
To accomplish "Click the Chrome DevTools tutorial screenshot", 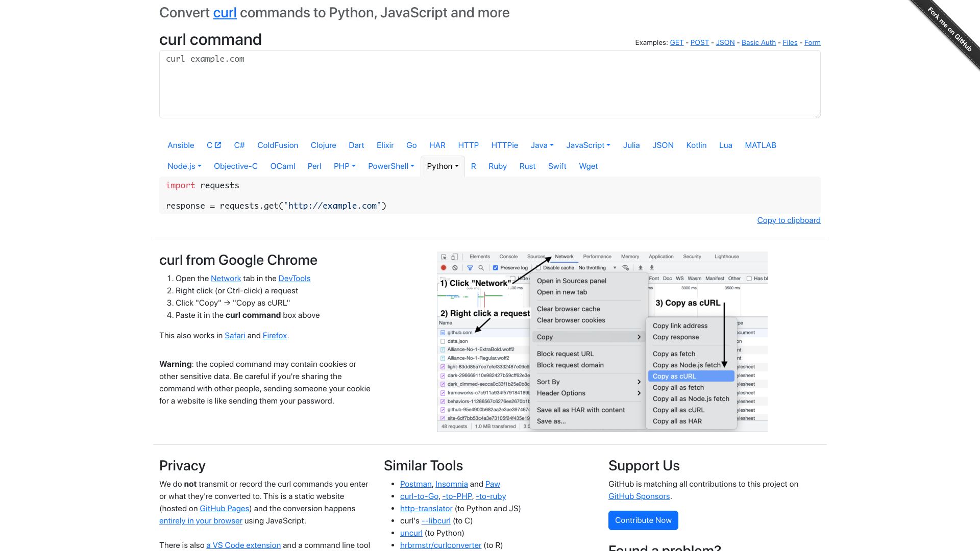I will tap(602, 342).
